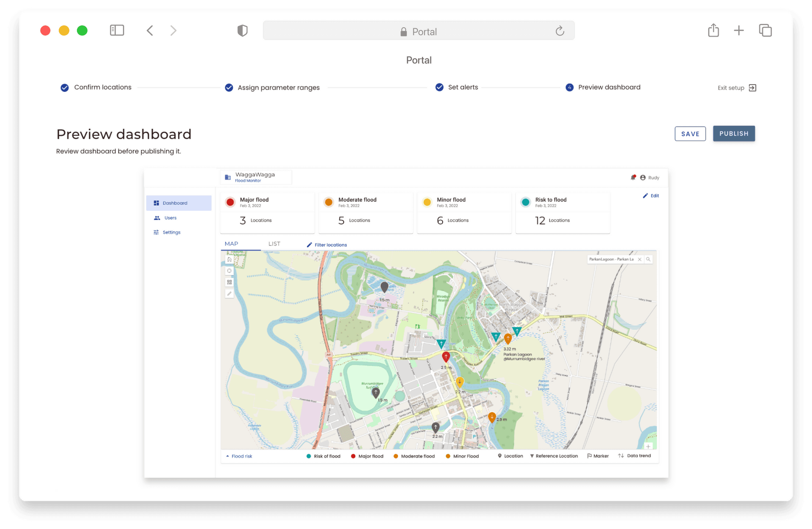Viewport: 812px width, 529px height.
Task: Open the privacy shield icon
Action: click(242, 30)
